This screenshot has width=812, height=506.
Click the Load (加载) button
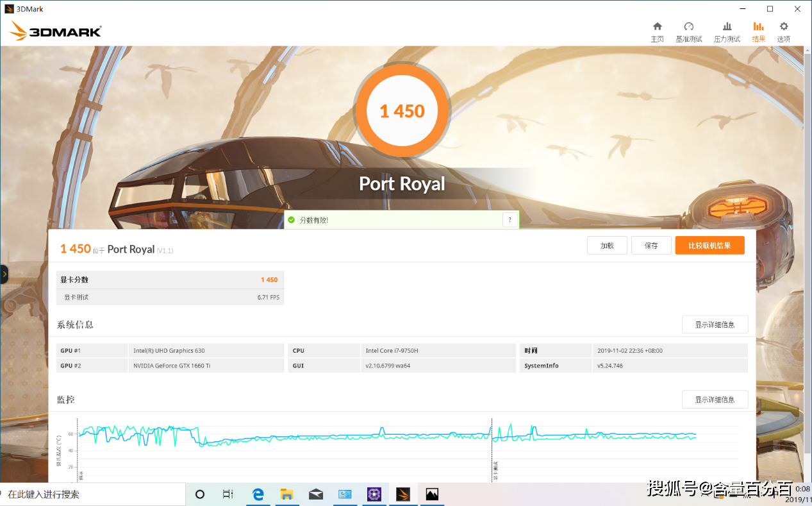click(607, 246)
